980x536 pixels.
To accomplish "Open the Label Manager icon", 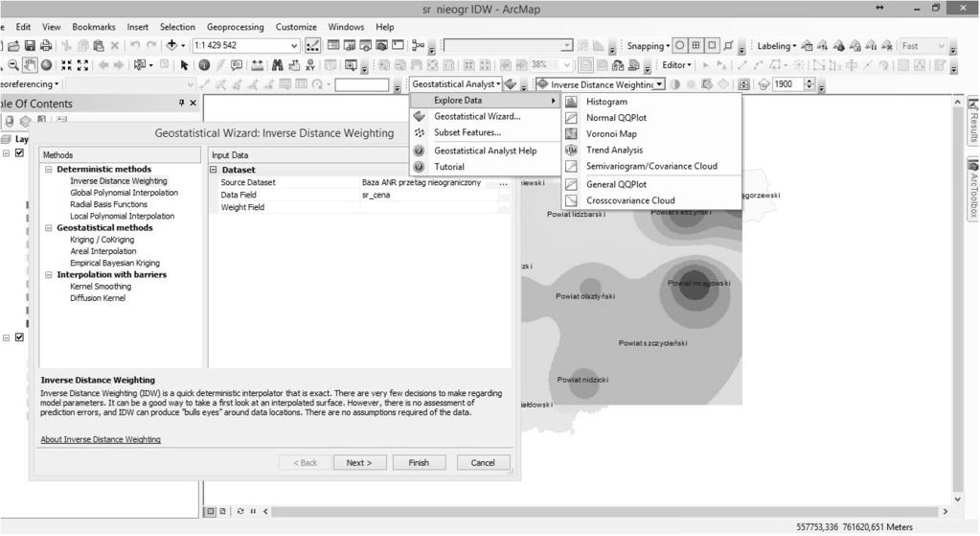I will point(808,46).
